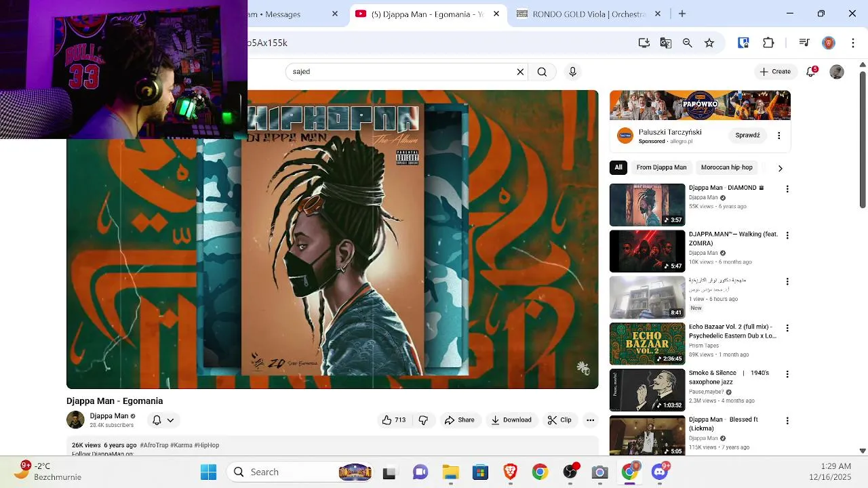Screen dimensions: 868x488
Task: Click Sprawdź on the sponsored ad
Action: pyautogui.click(x=747, y=136)
